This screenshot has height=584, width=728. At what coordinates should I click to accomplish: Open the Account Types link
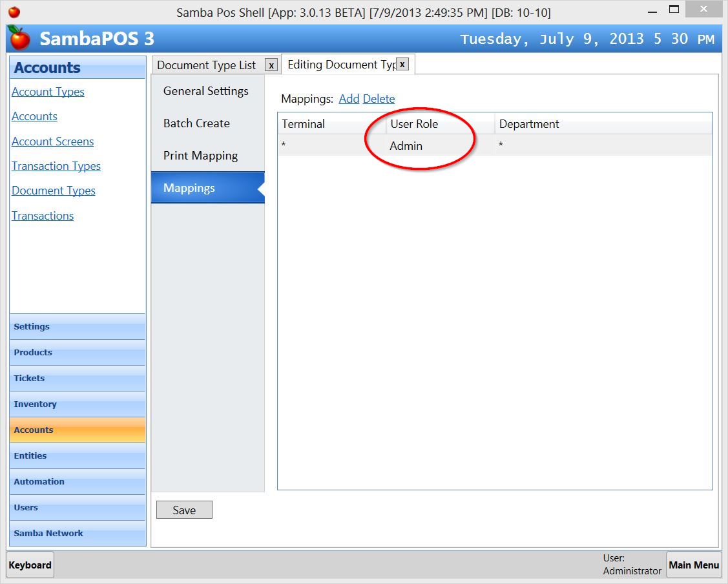pyautogui.click(x=48, y=92)
